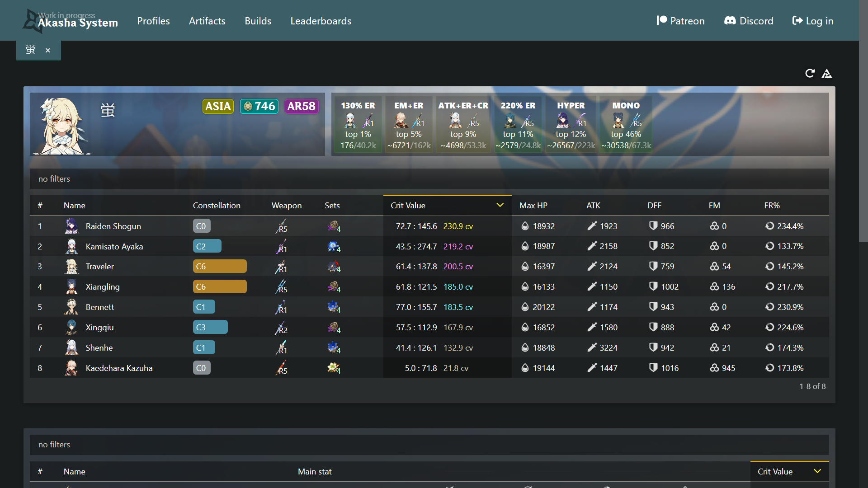Click the Constellation column header
This screenshot has height=488, width=868.
(x=217, y=206)
